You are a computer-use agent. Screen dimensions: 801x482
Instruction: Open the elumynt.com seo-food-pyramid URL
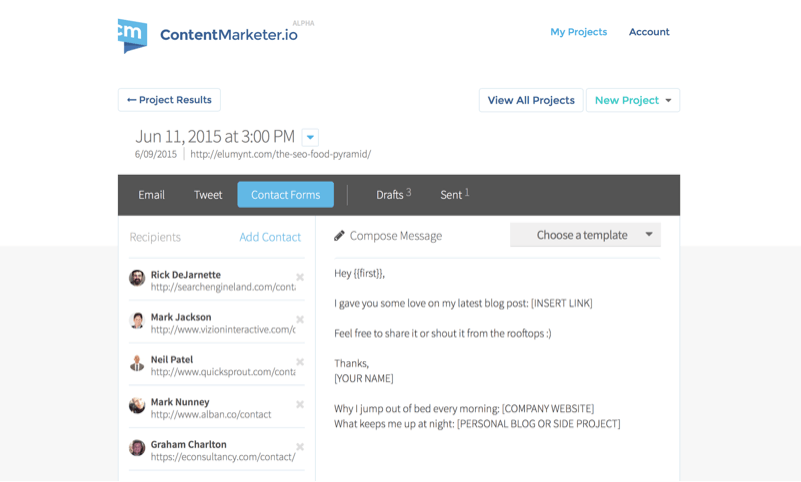point(280,154)
